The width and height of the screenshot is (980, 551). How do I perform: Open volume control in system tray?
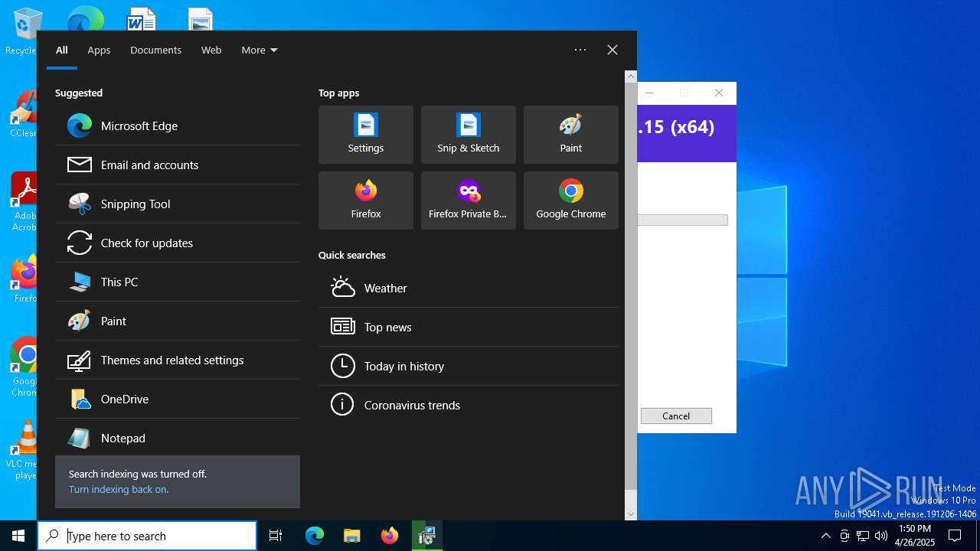pyautogui.click(x=881, y=536)
